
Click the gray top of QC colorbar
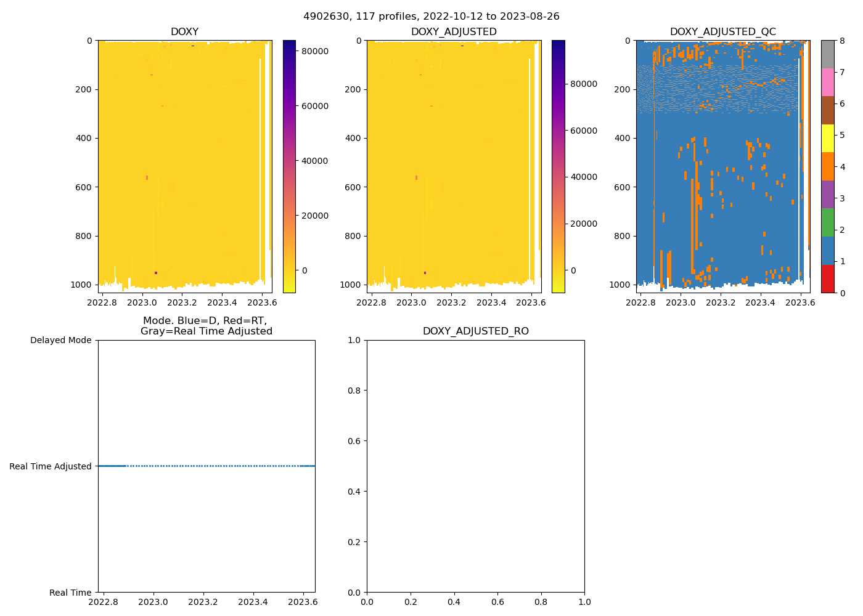tap(827, 54)
